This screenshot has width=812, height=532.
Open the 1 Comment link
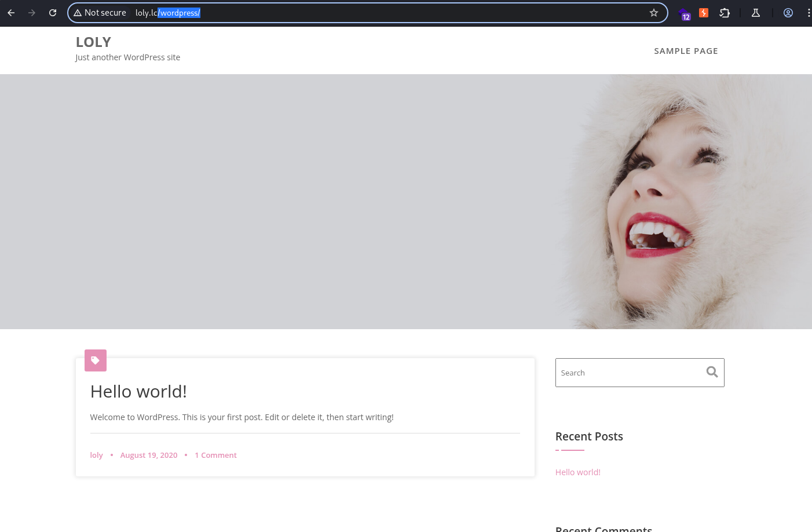pyautogui.click(x=215, y=456)
